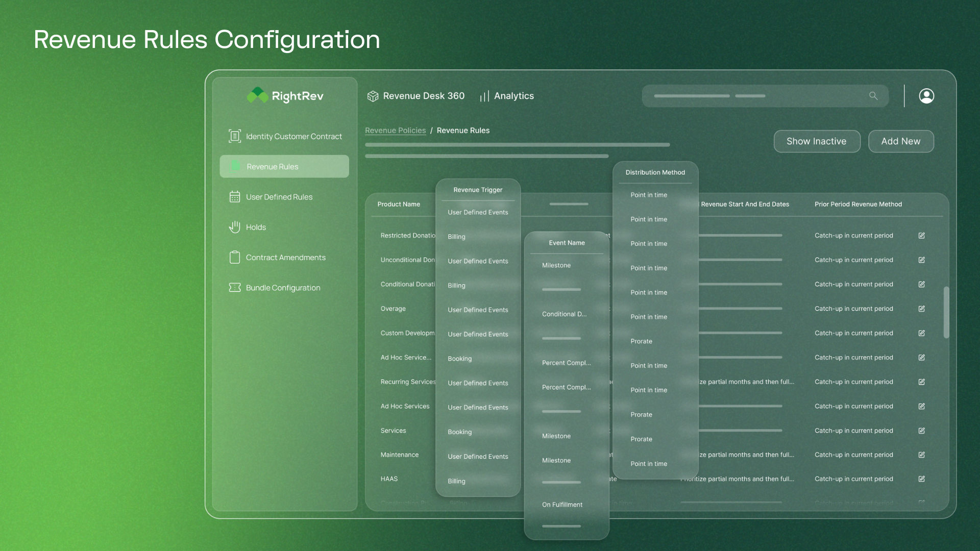Click the RightRev logo
Viewport: 980px width, 551px height.
point(285,96)
